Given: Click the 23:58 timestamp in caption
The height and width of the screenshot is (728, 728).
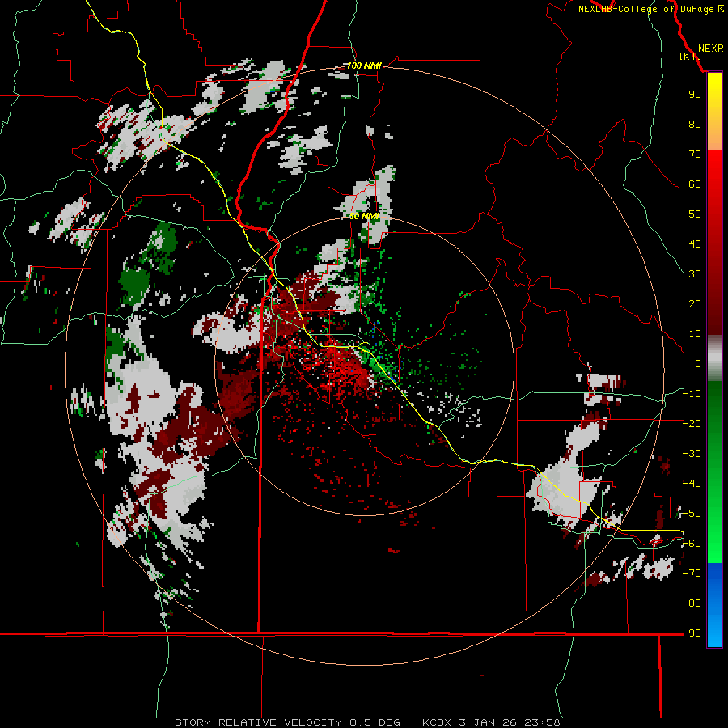Looking at the screenshot, I should point(542,722).
